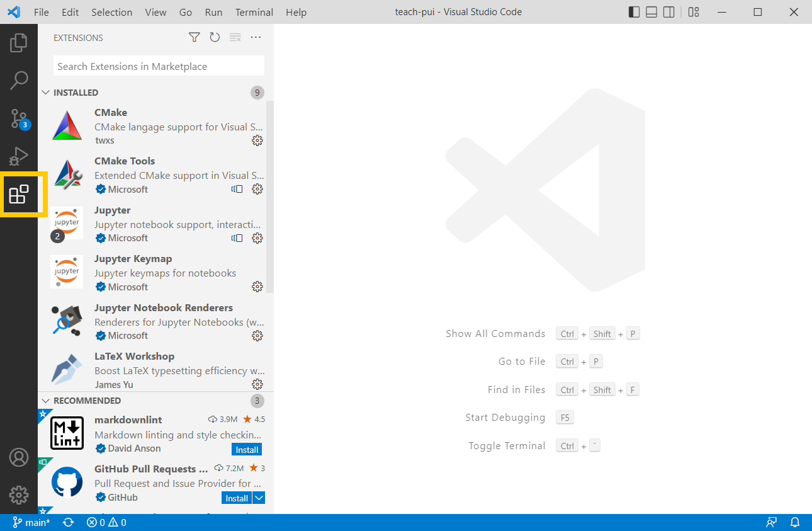Image resolution: width=812 pixels, height=531 pixels.
Task: Click main* branch in status bar
Action: point(31,522)
